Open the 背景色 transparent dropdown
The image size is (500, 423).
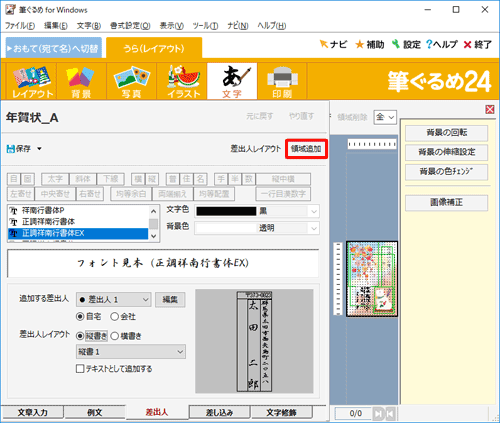[314, 228]
